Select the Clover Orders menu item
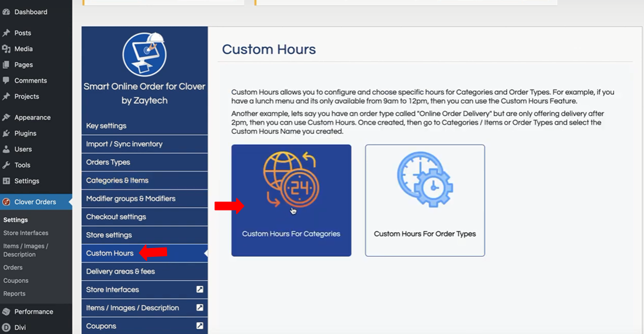 pos(36,202)
